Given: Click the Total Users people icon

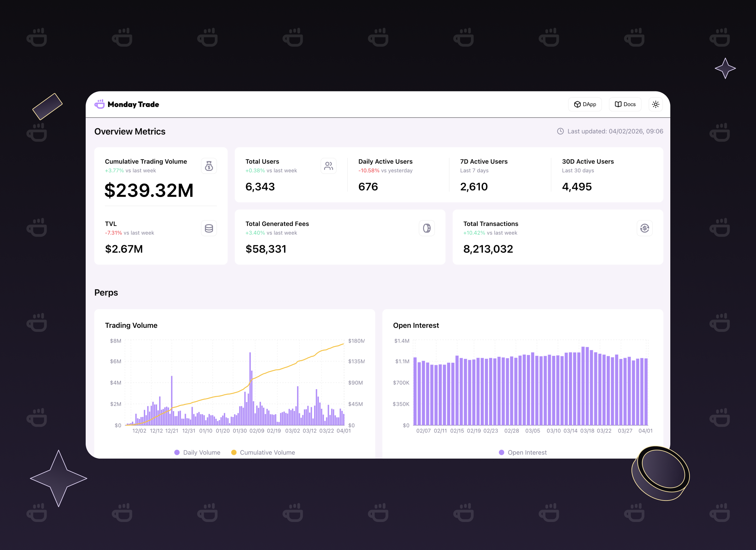Looking at the screenshot, I should click(328, 166).
